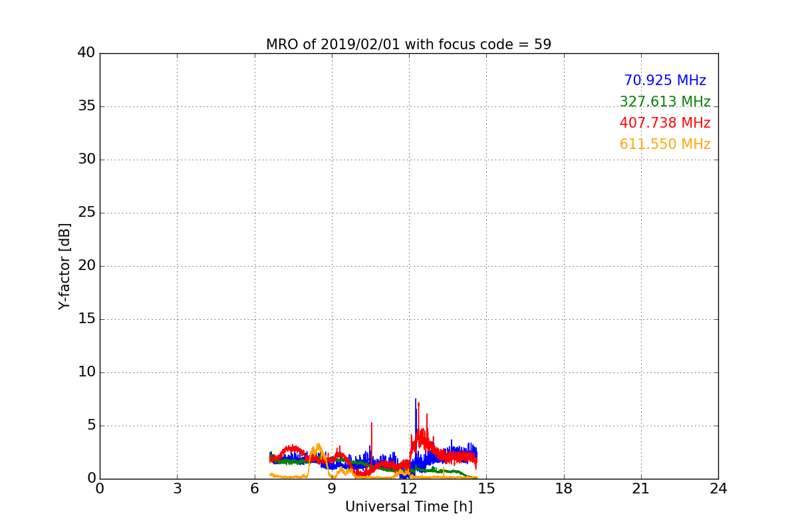Image resolution: width=798 pixels, height=532 pixels.
Task: Click the y-axis tick label 20
Action: [x=86, y=266]
